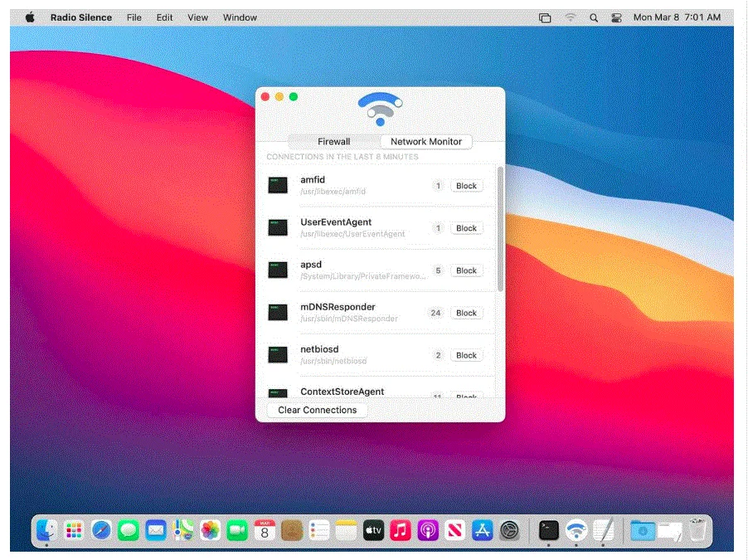Click apsd connection count 5

tap(438, 270)
